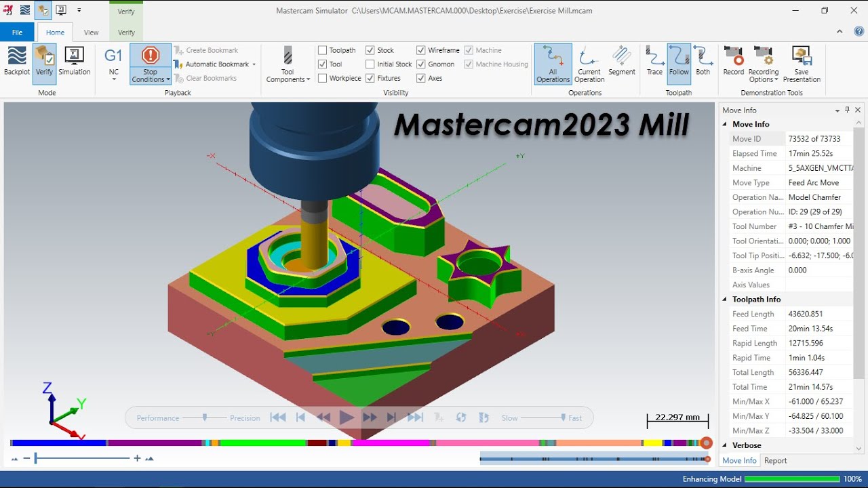Select the View ribbon tab
This screenshot has height=488, width=868.
[91, 32]
